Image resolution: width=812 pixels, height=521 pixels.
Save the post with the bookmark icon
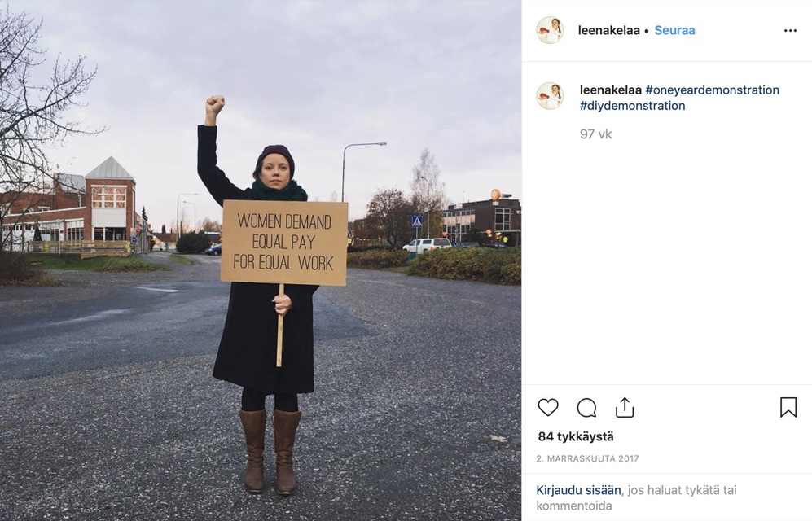tap(788, 407)
